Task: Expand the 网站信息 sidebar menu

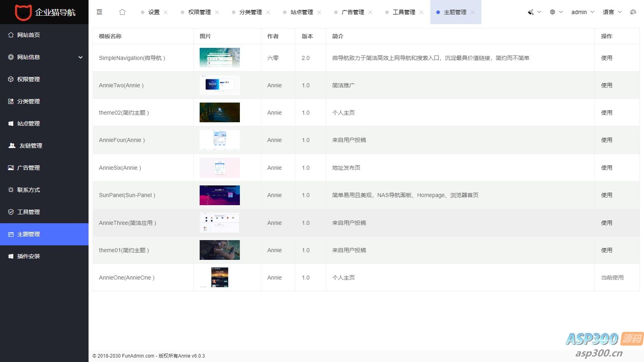Action: pos(44,57)
